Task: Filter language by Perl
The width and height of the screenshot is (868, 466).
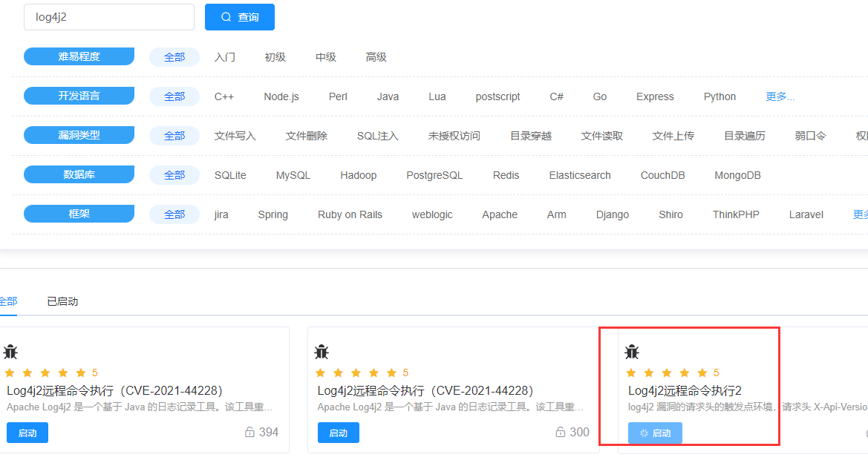Action: (339, 96)
